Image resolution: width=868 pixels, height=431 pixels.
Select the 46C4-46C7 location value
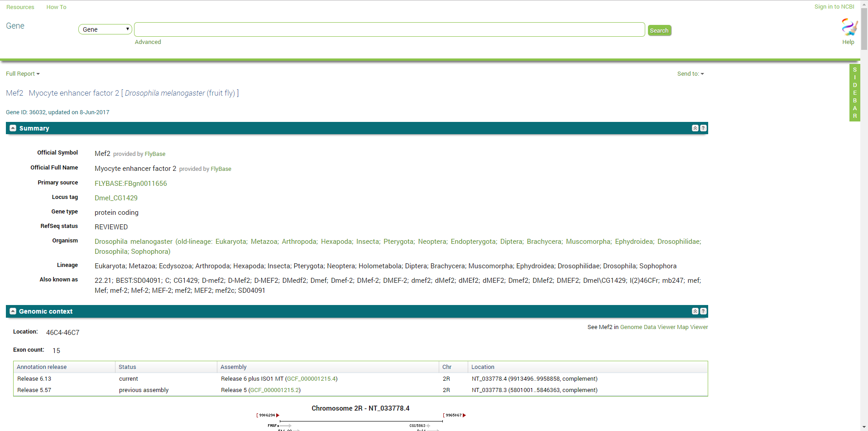click(62, 333)
